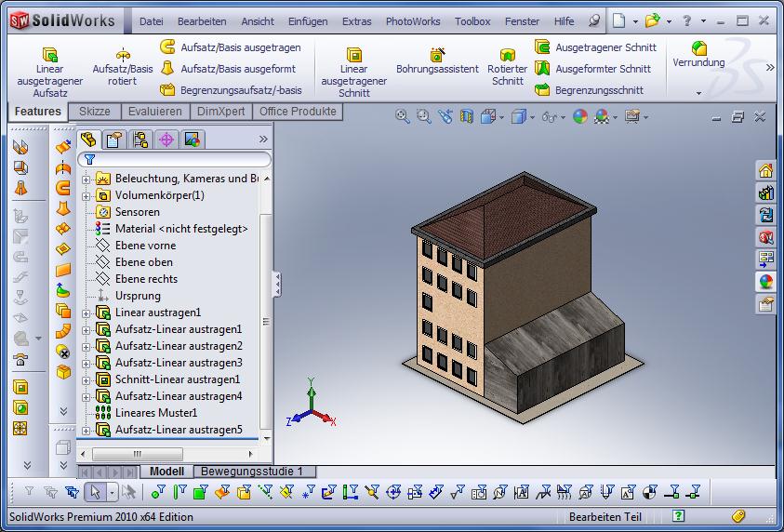Open SolidWorks Resources home icon in task pane
Screen dimensions: 784x532
(x=765, y=170)
